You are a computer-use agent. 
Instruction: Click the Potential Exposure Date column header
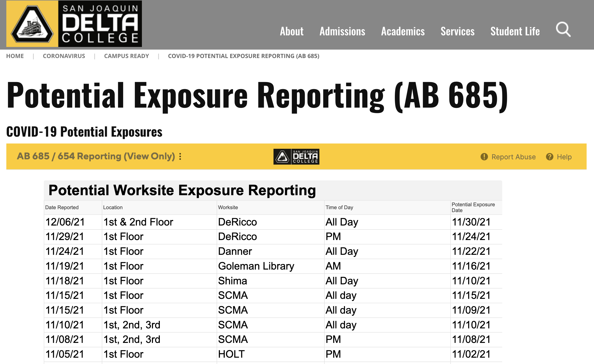[x=476, y=208]
